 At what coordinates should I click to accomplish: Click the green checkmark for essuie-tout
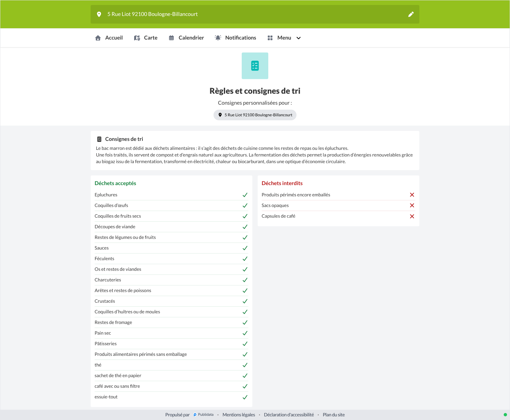[245, 397]
